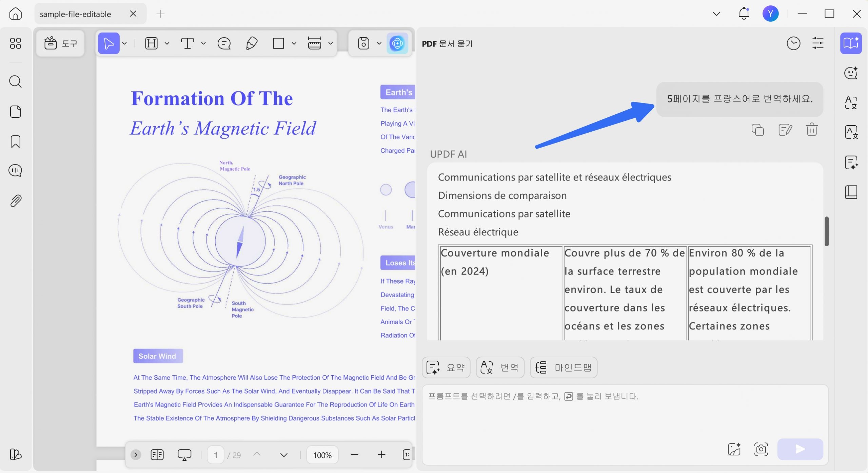The image size is (868, 473).
Task: Open the tab list chevron in title bar
Action: [x=716, y=14]
